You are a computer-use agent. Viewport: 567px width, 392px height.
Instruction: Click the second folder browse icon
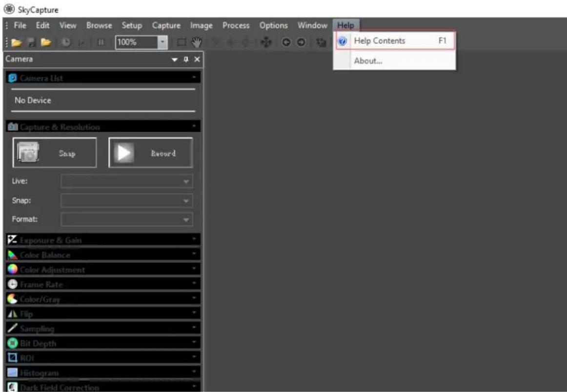pos(46,42)
